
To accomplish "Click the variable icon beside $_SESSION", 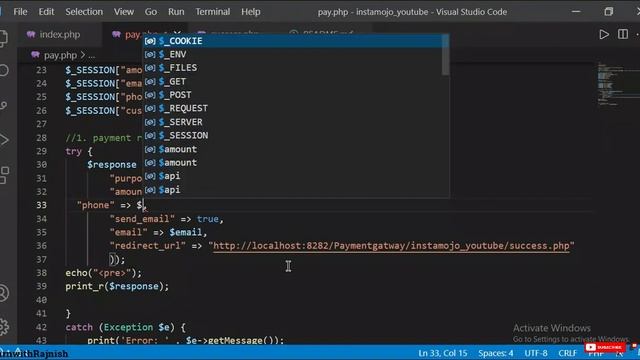I will [x=150, y=136].
